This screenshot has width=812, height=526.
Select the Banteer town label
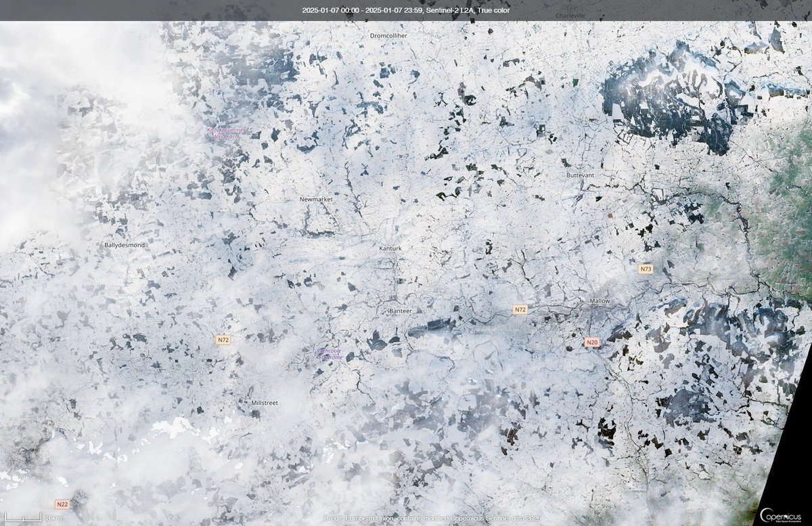point(401,310)
